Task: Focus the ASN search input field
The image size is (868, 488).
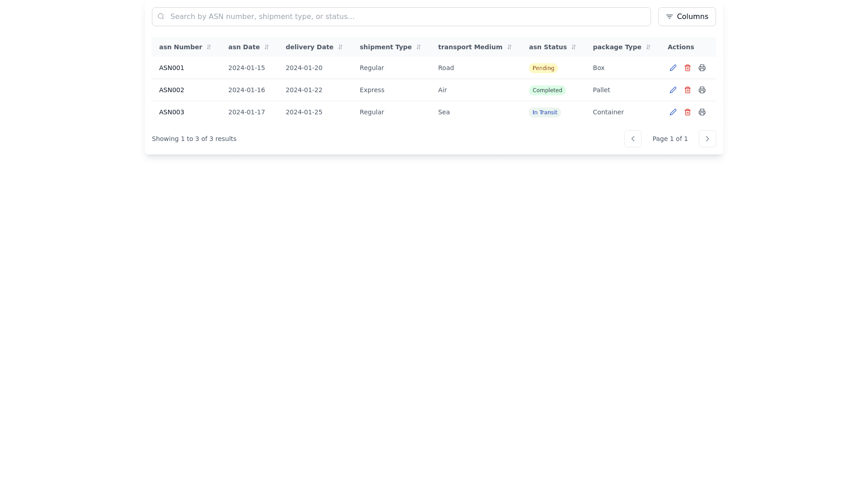Action: pyautogui.click(x=401, y=17)
